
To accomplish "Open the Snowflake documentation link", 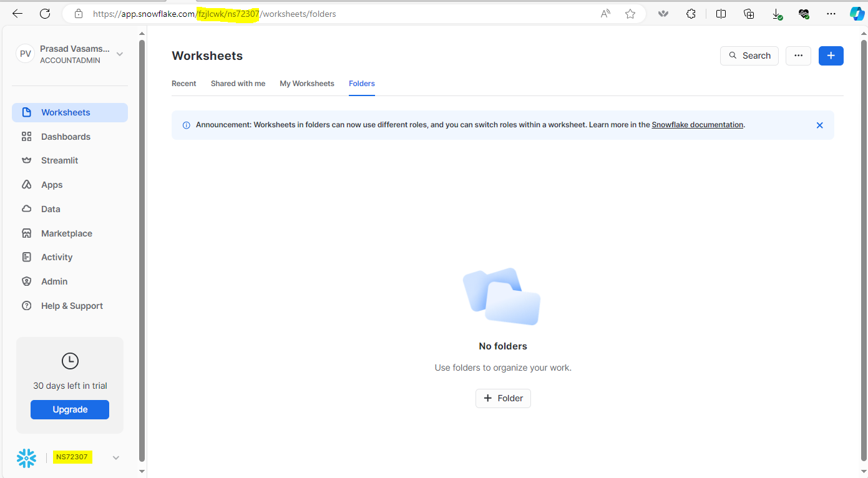I will 698,125.
